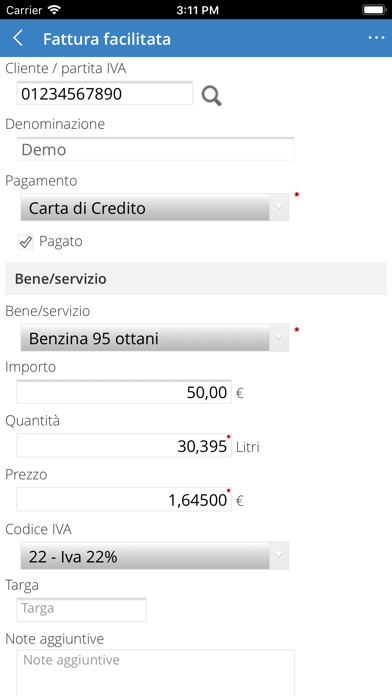
Task: Search customer with magnifying glass icon
Action: 211,96
